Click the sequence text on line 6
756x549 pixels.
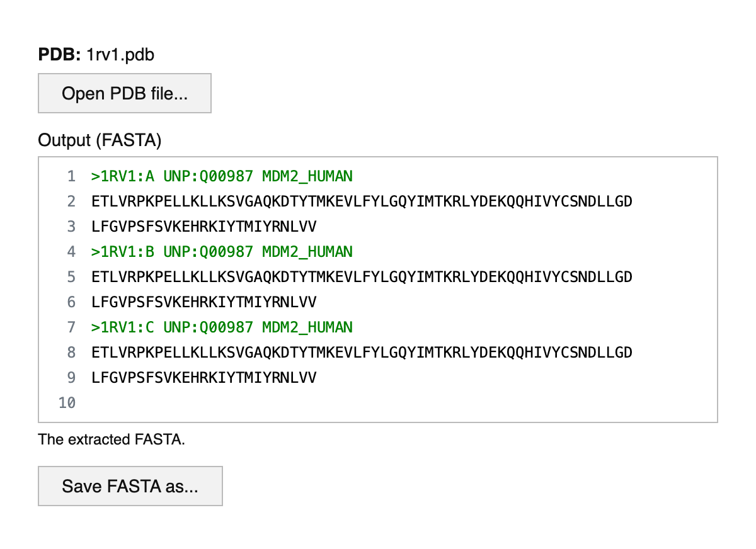(203, 302)
